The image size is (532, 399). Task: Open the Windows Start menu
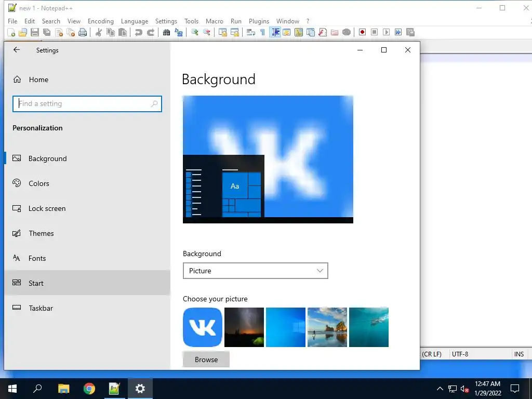[x=12, y=389]
